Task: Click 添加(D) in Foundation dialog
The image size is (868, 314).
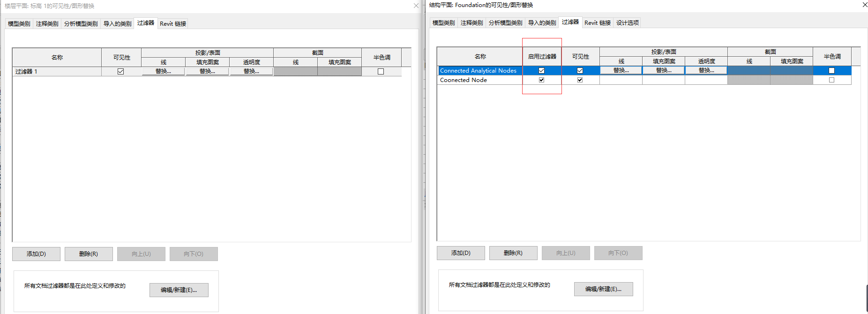Action: pos(461,253)
